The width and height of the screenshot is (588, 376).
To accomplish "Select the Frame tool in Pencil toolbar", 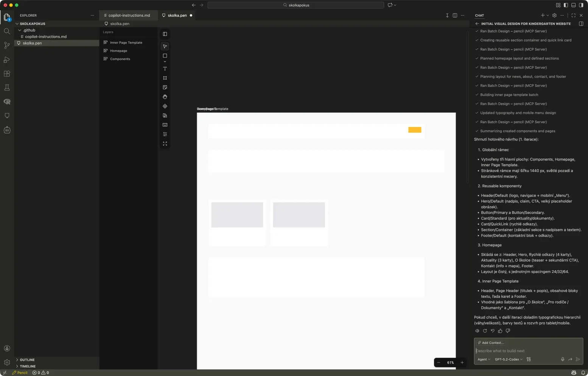I will click(x=165, y=78).
